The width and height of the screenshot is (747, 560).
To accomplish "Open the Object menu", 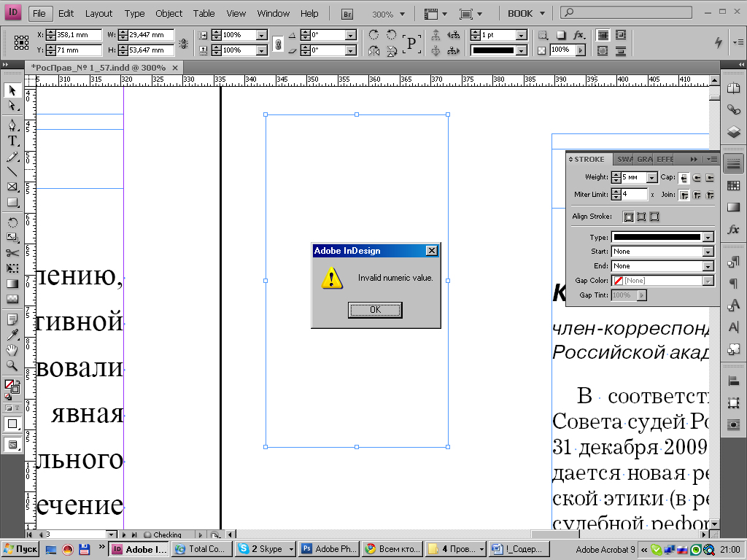I will (x=169, y=14).
